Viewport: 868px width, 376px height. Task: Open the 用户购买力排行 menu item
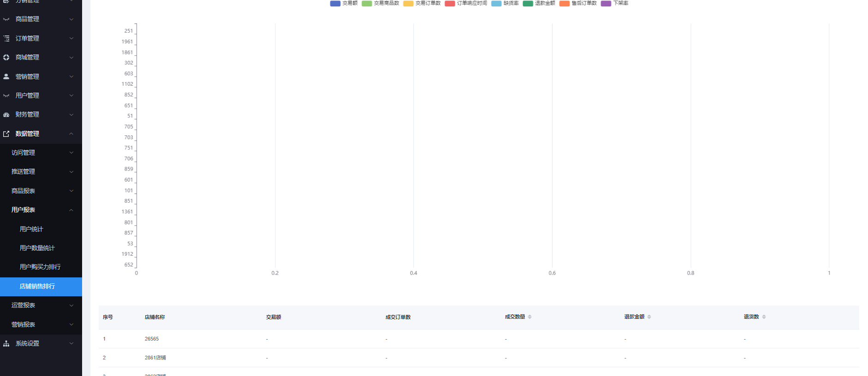40,267
